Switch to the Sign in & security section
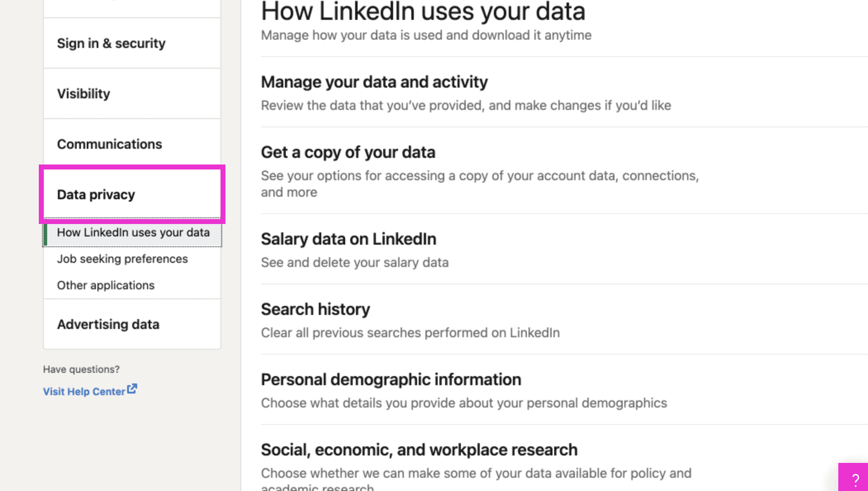The height and width of the screenshot is (491, 868). click(111, 43)
